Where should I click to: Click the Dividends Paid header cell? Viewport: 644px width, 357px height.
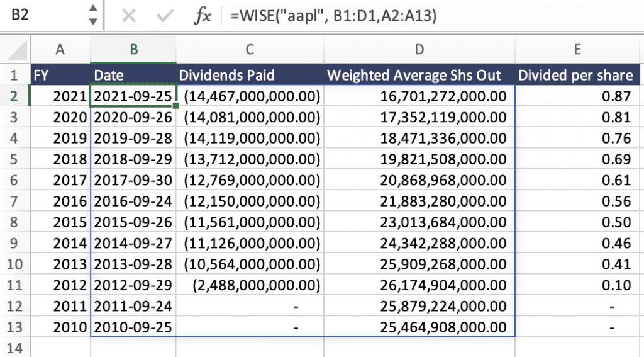[x=250, y=76]
